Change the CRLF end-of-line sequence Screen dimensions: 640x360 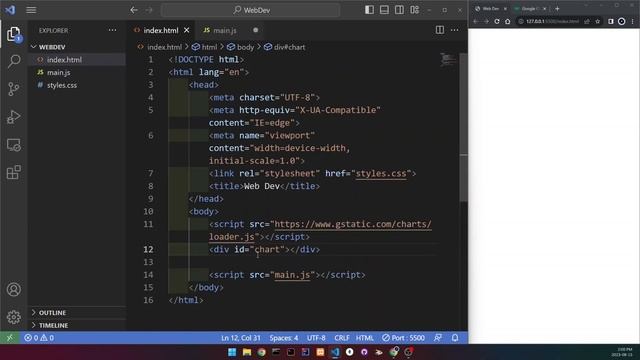click(342, 338)
